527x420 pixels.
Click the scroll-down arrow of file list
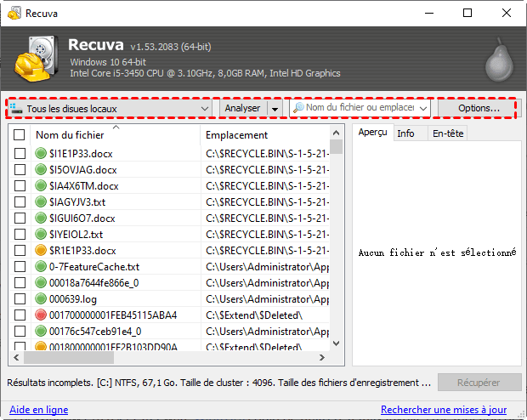click(336, 343)
